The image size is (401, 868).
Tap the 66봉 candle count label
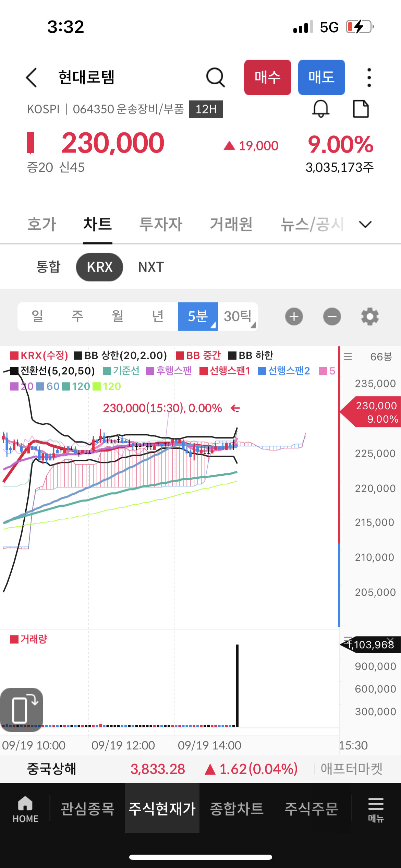[x=381, y=357]
